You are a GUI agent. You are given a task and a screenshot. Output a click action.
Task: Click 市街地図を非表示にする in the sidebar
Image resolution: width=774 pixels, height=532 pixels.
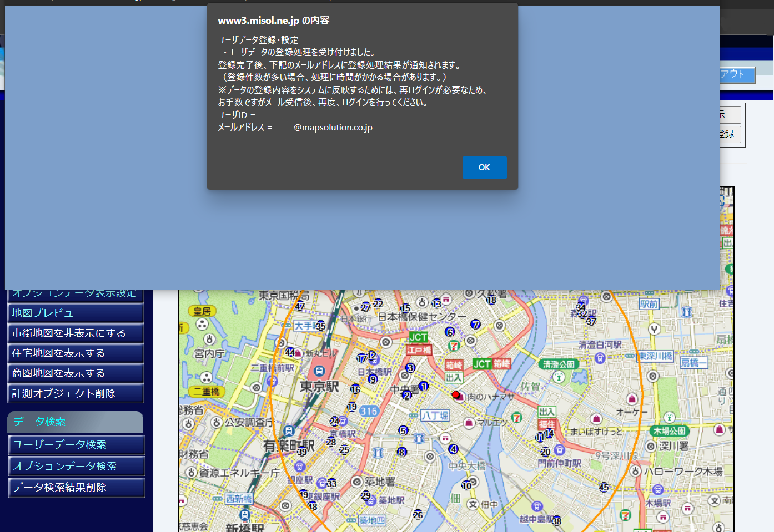pos(76,333)
